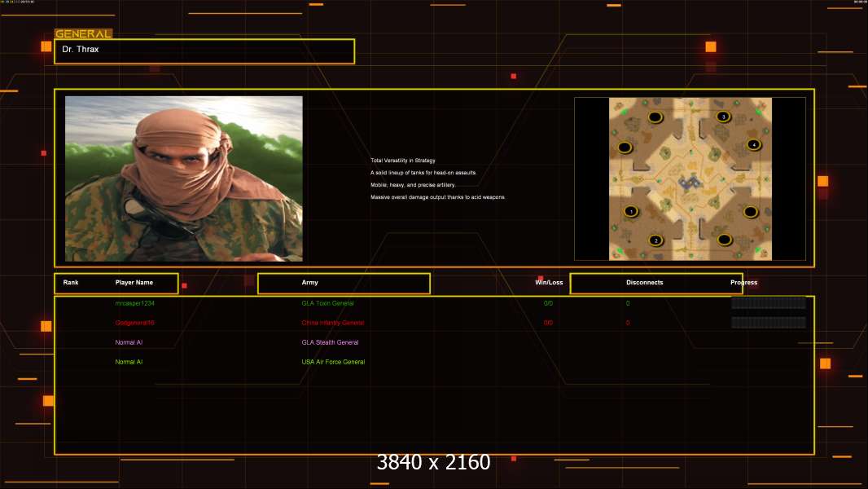868x489 pixels.
Task: Click the China Infantry General army entry
Action: pyautogui.click(x=333, y=323)
